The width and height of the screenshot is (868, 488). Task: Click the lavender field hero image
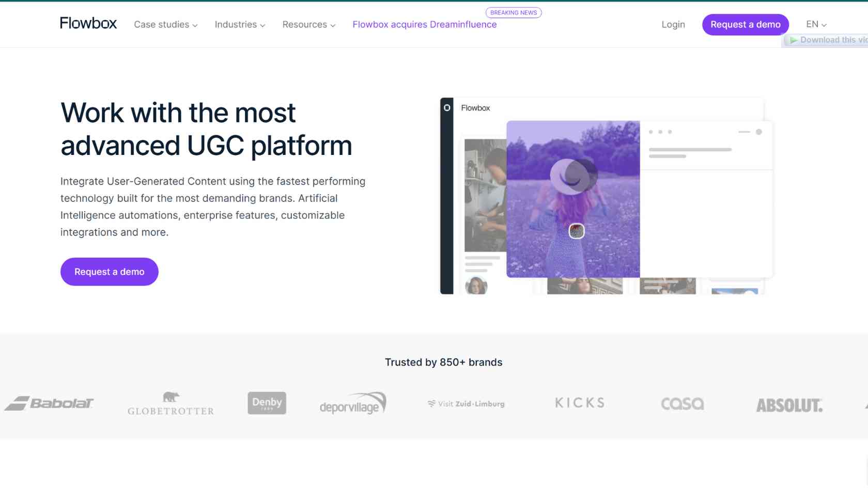(x=573, y=199)
